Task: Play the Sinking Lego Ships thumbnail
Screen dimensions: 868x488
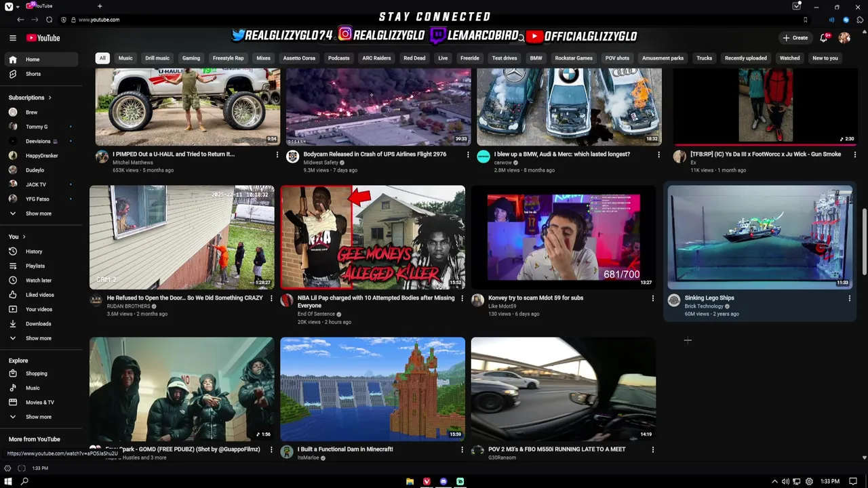Action: pyautogui.click(x=760, y=237)
